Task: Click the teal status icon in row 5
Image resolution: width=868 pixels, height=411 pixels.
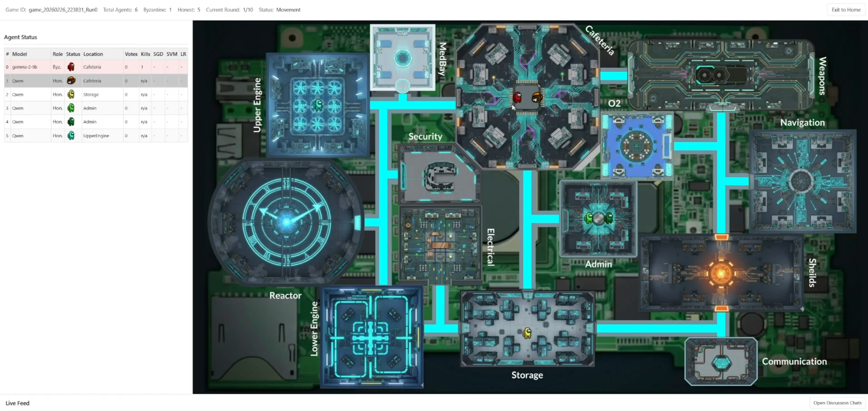Action: tap(71, 136)
